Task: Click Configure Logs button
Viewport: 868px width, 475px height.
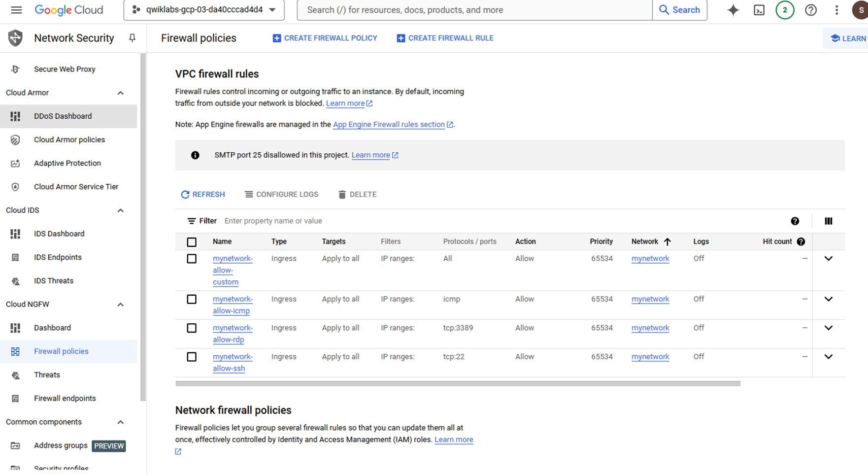Action: [282, 195]
